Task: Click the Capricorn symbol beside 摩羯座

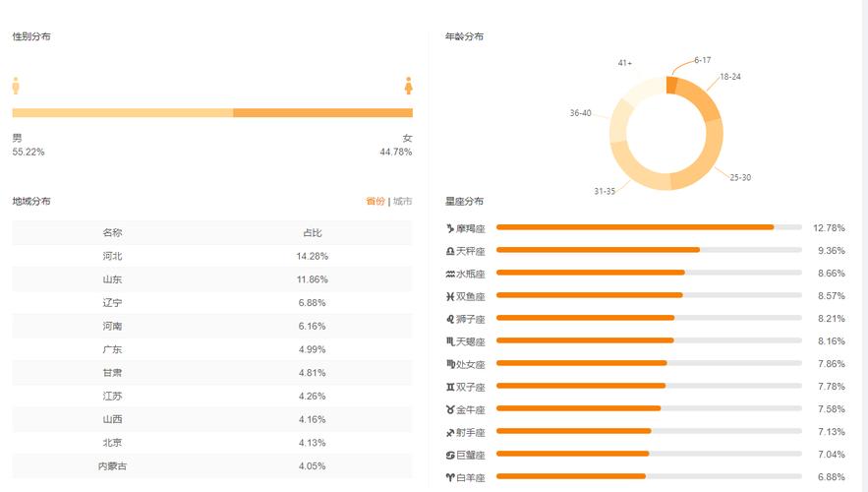Action: [450, 228]
